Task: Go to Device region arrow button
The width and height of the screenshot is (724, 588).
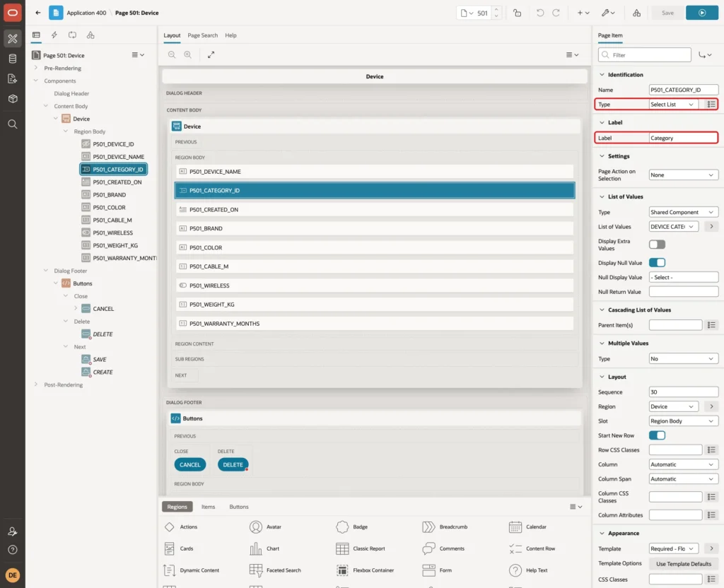Action: [x=711, y=406]
